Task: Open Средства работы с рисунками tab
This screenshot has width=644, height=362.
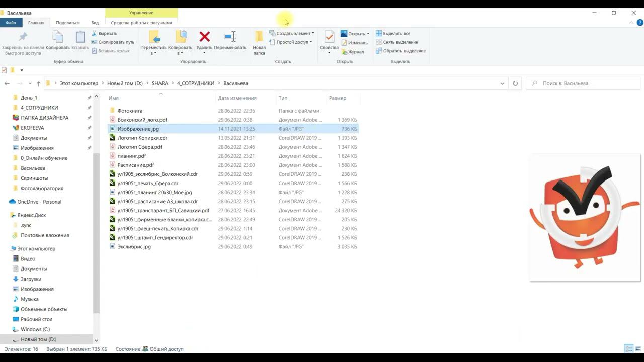Action: (141, 23)
